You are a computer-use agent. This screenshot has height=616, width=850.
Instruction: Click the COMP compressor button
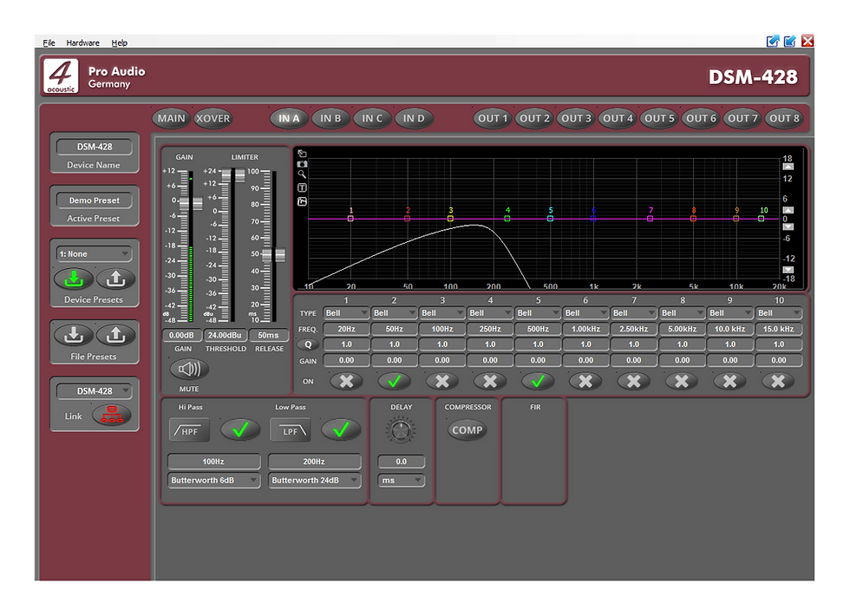[x=467, y=430]
